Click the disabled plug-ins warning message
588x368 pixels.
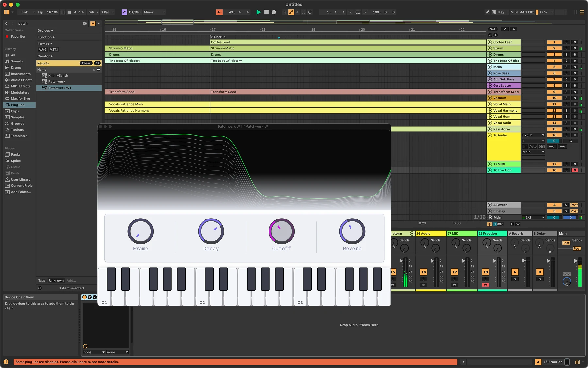pos(235,362)
